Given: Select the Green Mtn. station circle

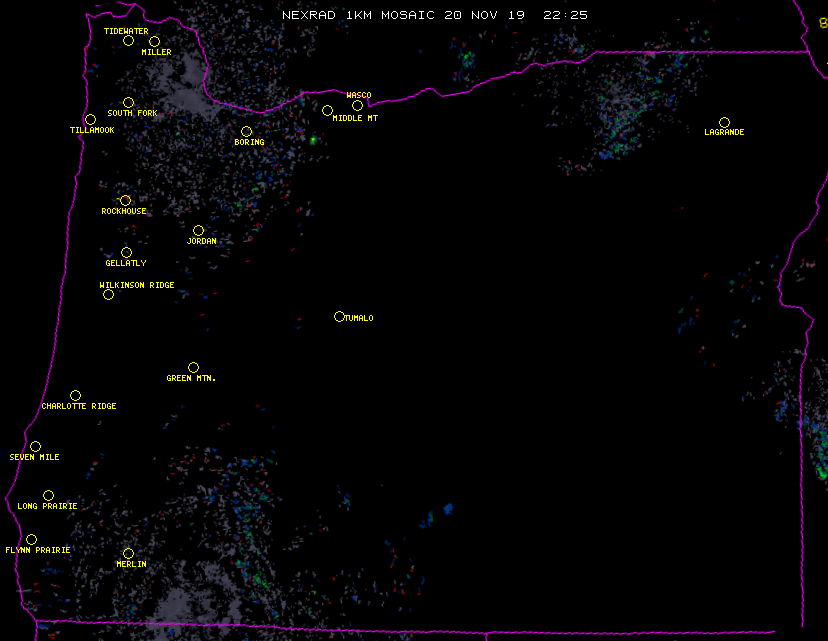Looking at the screenshot, I should 193,368.
